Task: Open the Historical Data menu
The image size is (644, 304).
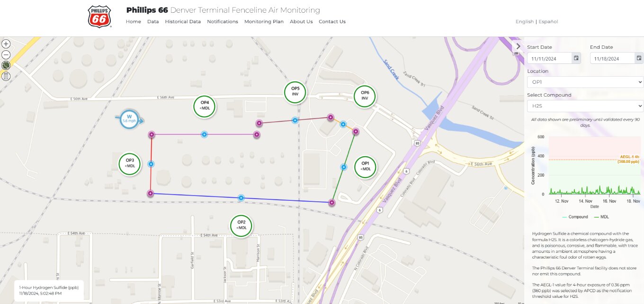Action: [x=183, y=22]
